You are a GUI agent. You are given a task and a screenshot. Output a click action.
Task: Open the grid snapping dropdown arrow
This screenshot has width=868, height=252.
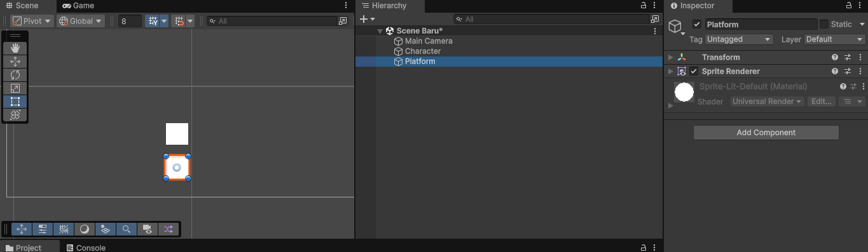coord(165,21)
